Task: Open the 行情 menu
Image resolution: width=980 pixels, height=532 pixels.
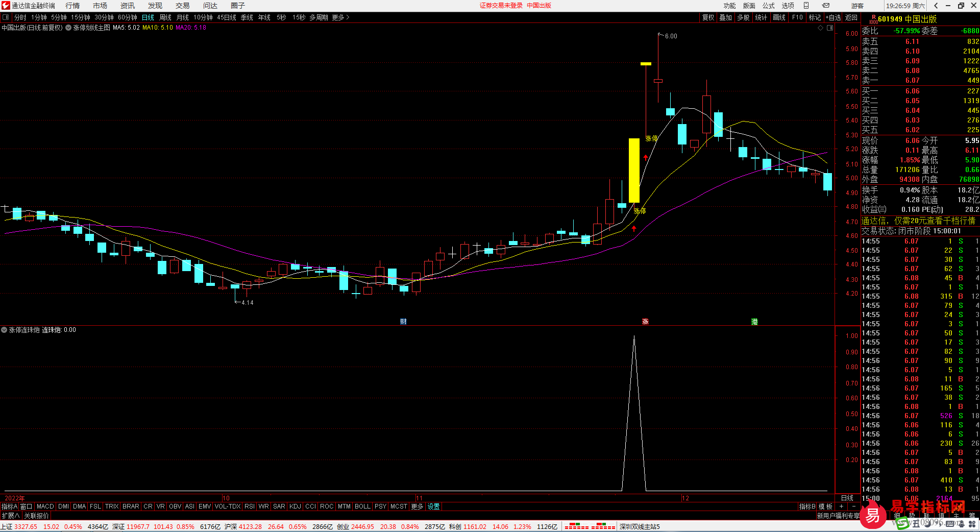Action: (72, 6)
